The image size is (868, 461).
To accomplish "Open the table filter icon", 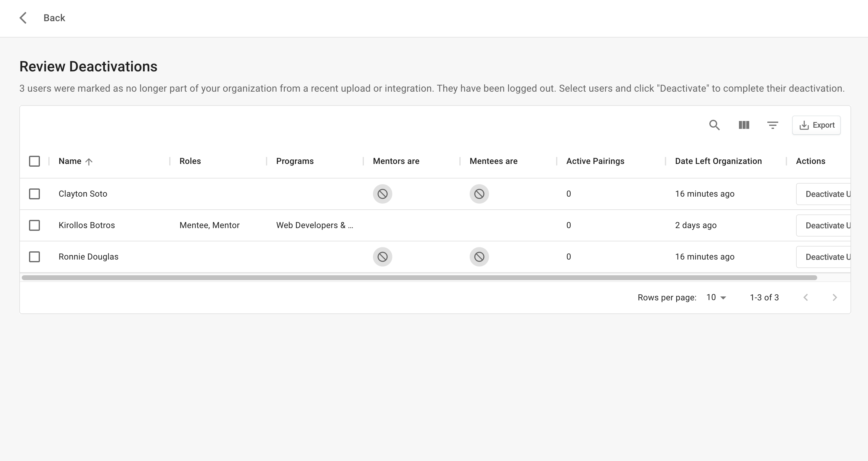I will click(772, 125).
